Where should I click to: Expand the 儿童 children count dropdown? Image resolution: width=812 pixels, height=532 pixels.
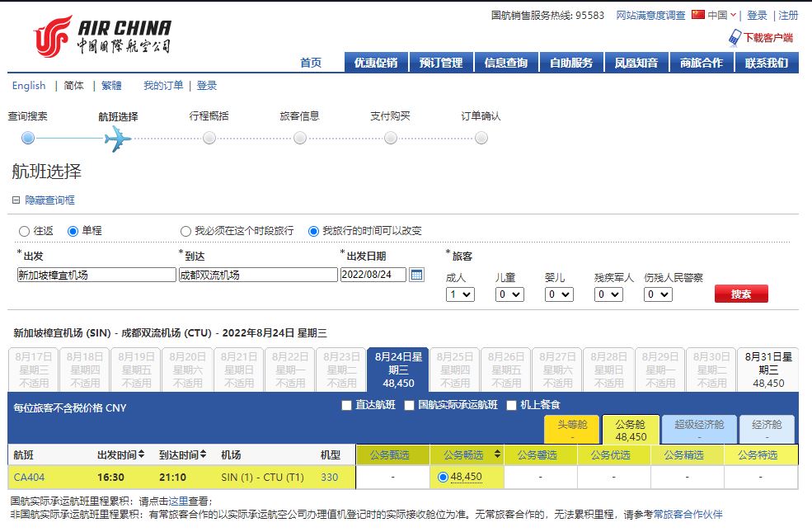click(x=509, y=294)
